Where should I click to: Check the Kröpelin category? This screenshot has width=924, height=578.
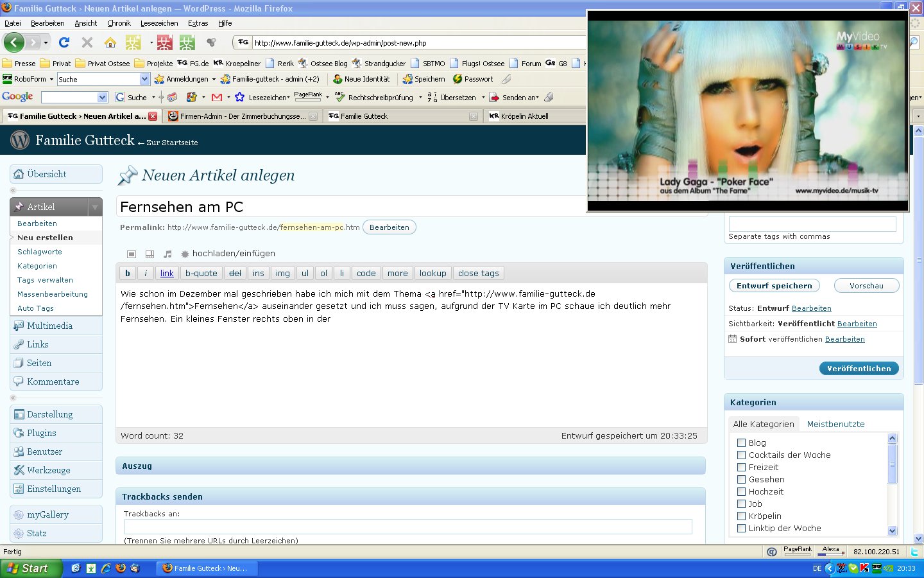[x=741, y=516]
